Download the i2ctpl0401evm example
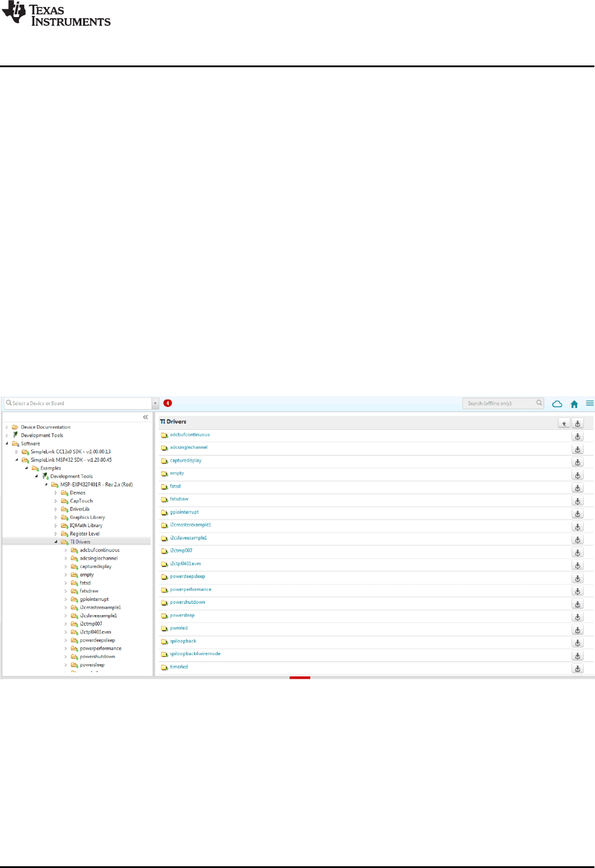The image size is (595, 868). coord(578,565)
